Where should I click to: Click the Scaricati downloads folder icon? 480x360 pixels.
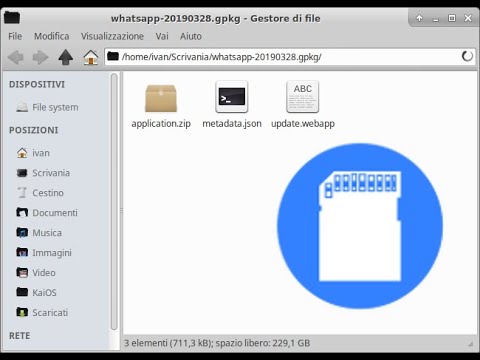click(22, 312)
